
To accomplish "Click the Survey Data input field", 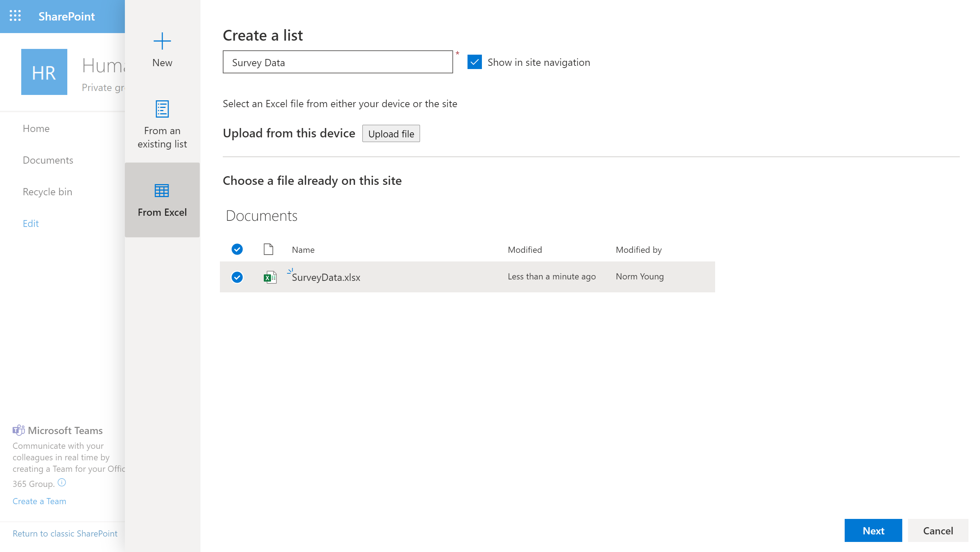I will 337,62.
